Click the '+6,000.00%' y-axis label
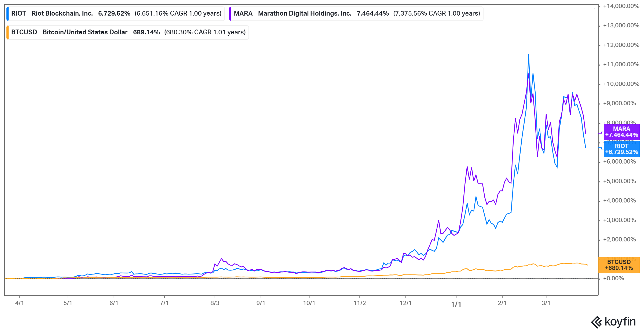 620,162
